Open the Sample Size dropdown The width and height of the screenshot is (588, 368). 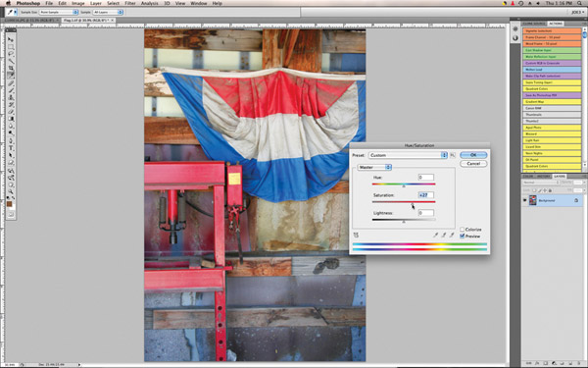[x=59, y=12]
